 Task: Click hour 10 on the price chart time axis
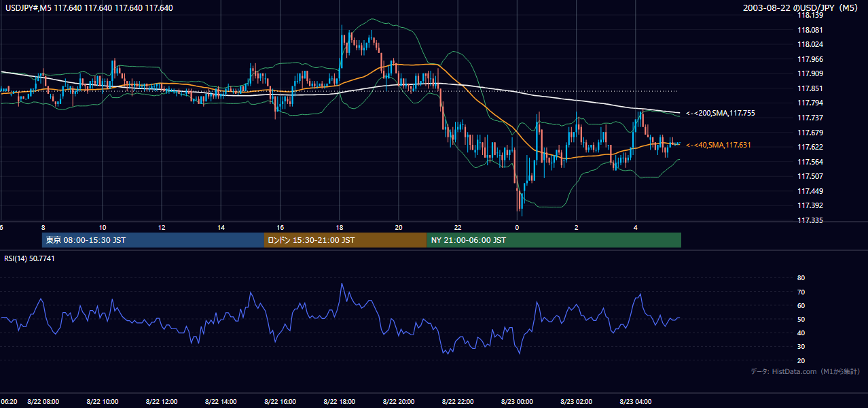(103, 227)
